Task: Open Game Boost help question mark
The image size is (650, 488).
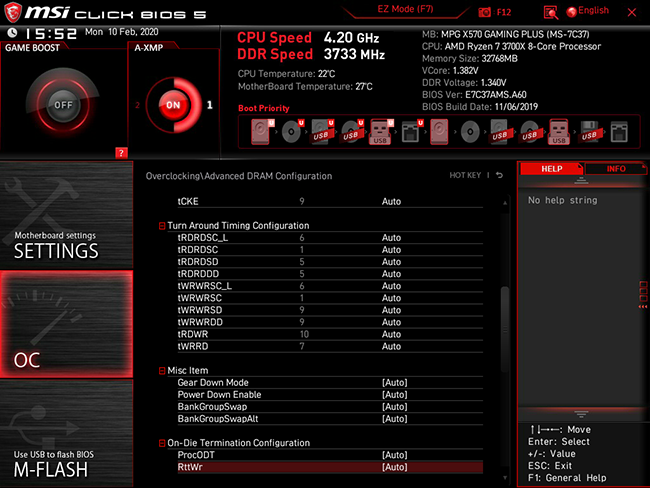Action: pos(121,153)
